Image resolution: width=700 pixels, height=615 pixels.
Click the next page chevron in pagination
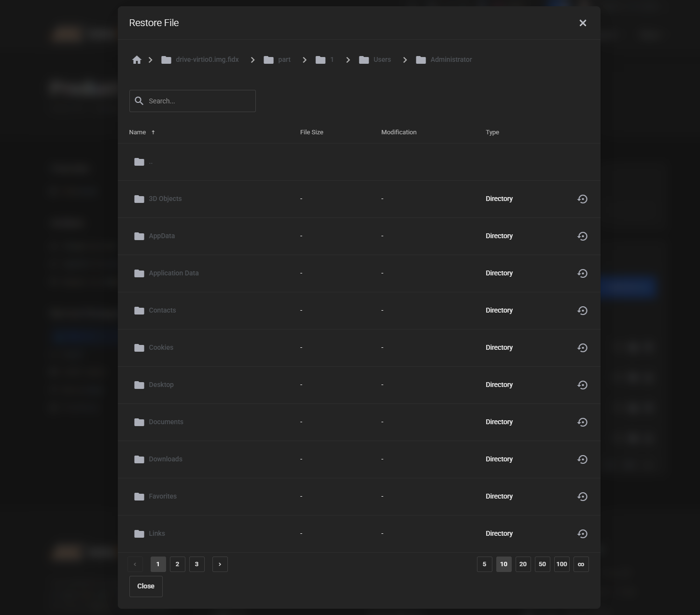coord(220,564)
